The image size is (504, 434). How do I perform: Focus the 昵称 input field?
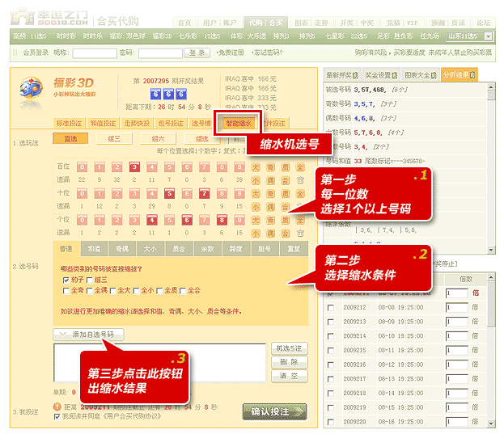click(x=95, y=53)
